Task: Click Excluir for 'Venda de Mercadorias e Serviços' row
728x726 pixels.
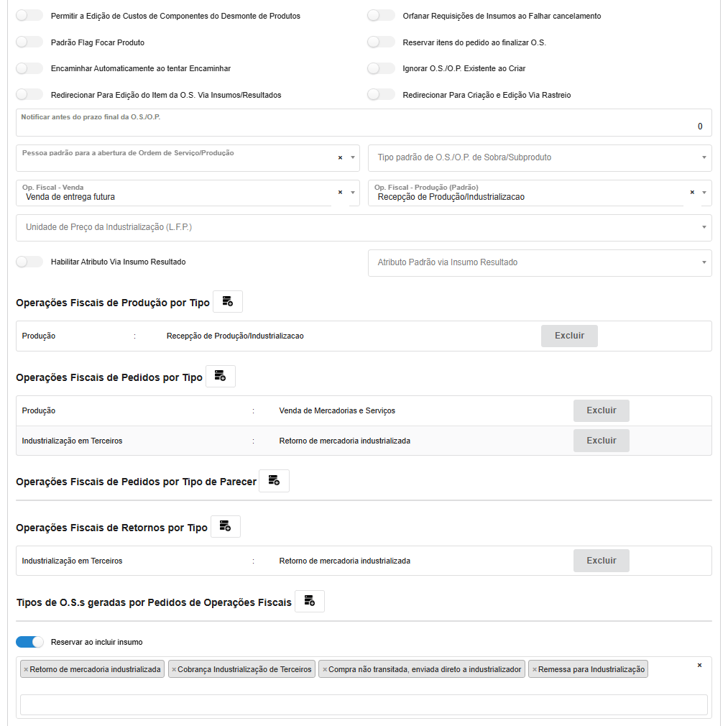Action: 601,410
